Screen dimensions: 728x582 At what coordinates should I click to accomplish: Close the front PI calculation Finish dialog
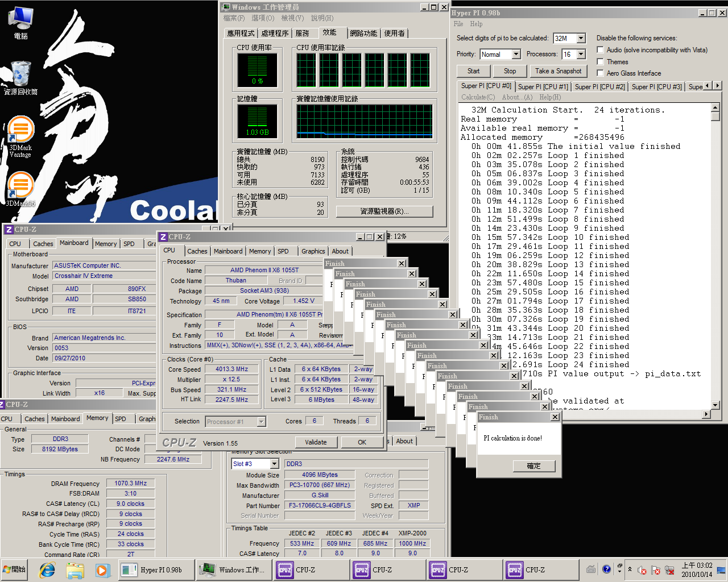click(x=555, y=417)
